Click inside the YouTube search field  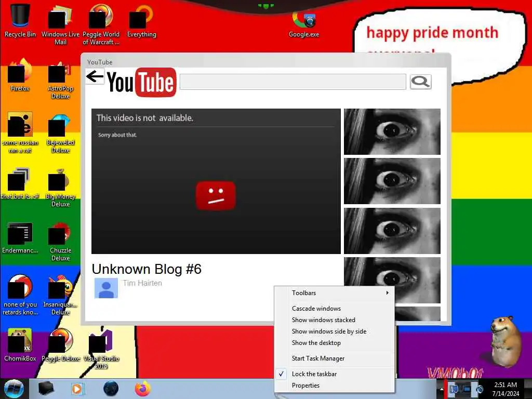coord(293,82)
